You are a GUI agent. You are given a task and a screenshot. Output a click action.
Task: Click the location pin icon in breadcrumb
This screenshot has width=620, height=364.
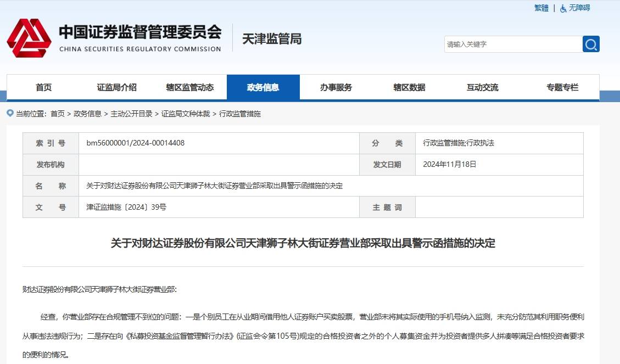click(x=10, y=114)
